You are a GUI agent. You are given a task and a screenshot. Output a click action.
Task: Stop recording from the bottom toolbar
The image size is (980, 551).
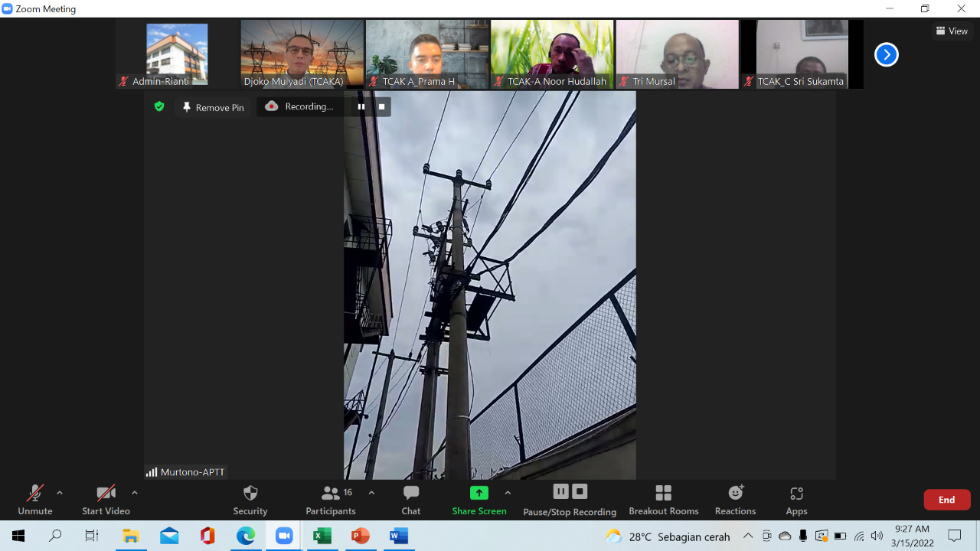coord(580,491)
